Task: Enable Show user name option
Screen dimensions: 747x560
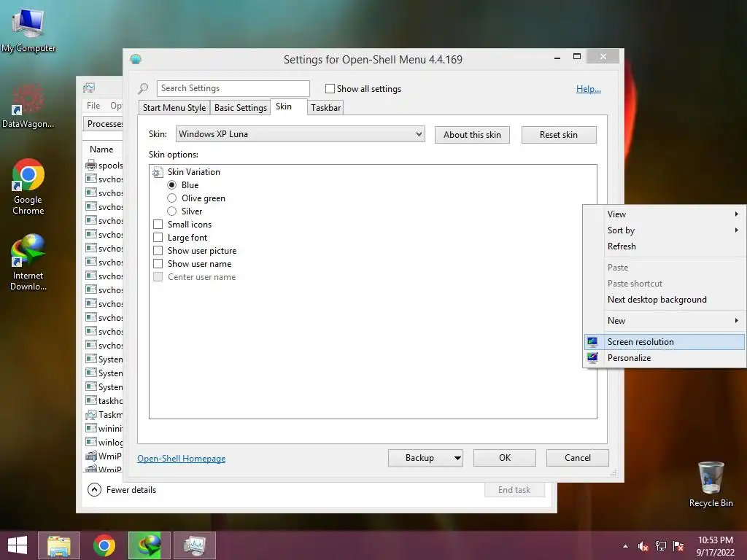Action: [158, 263]
